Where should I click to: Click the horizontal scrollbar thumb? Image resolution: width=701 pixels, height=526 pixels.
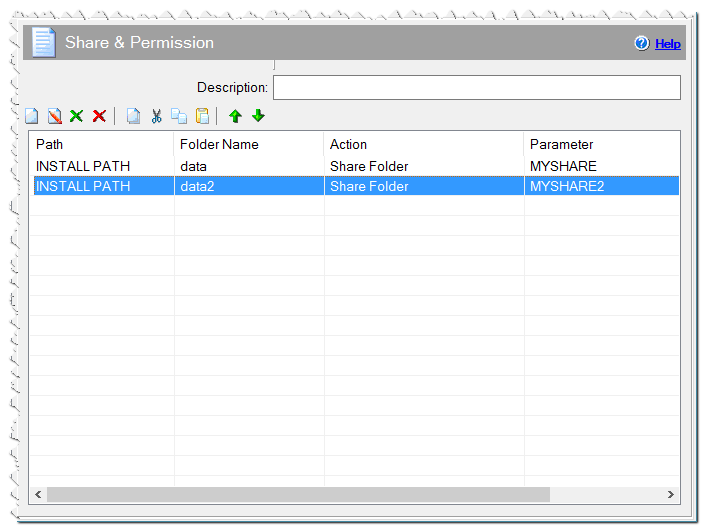[x=298, y=494]
